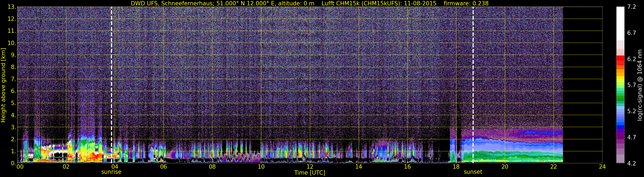Click the "Height above ground [km]" axis title
The height and width of the screenshot is (177, 644).
[x=3, y=85]
